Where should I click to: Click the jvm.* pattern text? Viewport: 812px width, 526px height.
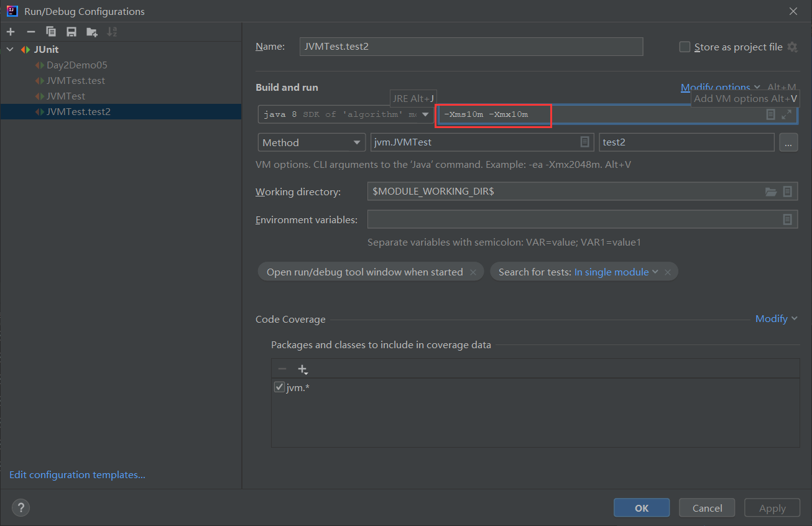click(x=298, y=388)
